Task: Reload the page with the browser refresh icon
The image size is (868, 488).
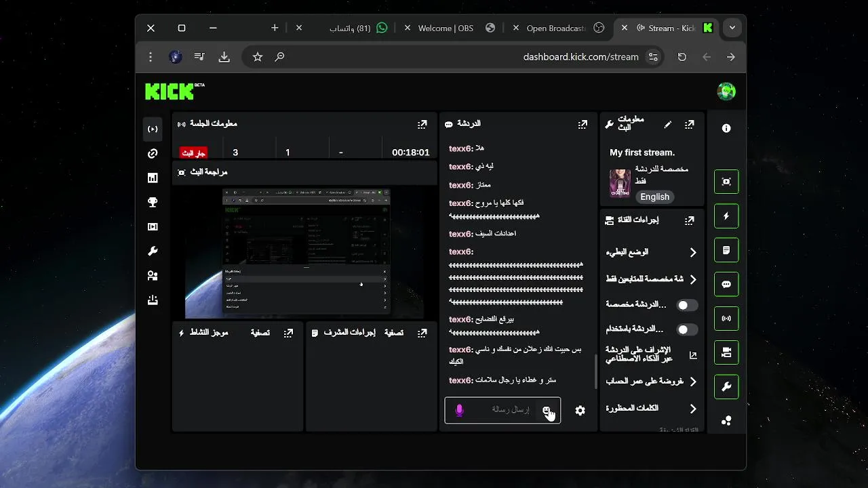Action: [682, 57]
